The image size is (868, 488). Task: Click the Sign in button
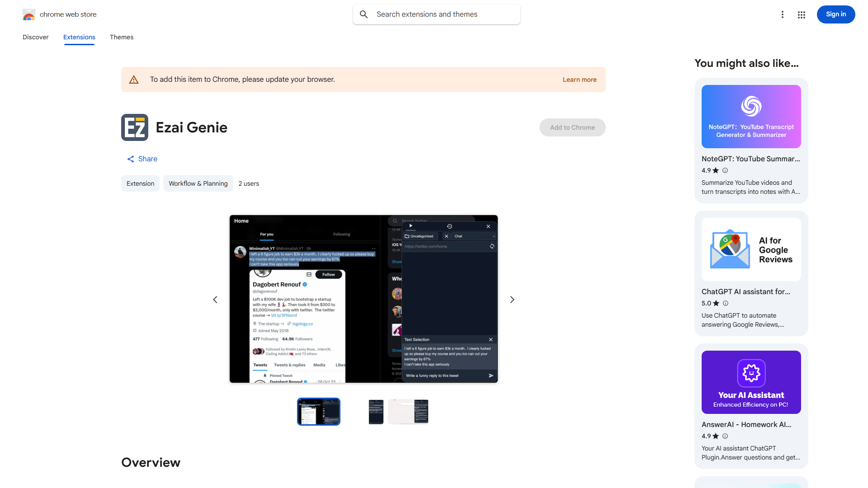click(835, 14)
